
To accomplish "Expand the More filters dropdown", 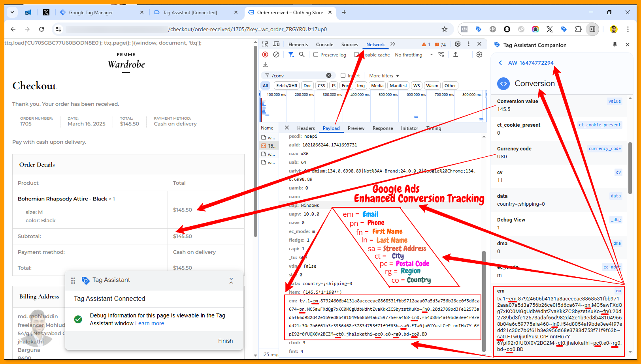I will [384, 76].
